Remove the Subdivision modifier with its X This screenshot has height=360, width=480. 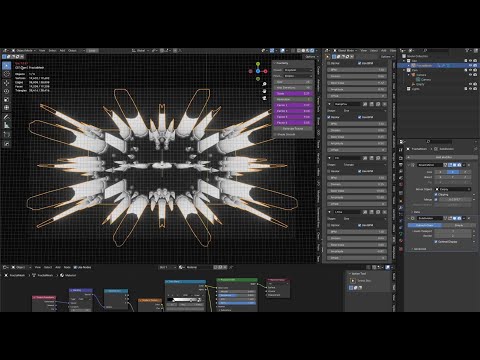[x=469, y=218]
